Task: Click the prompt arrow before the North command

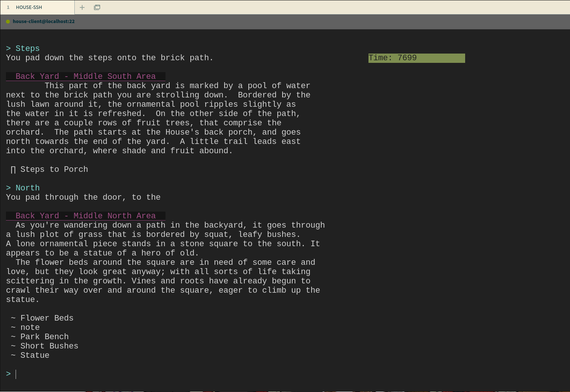Action: coord(9,188)
